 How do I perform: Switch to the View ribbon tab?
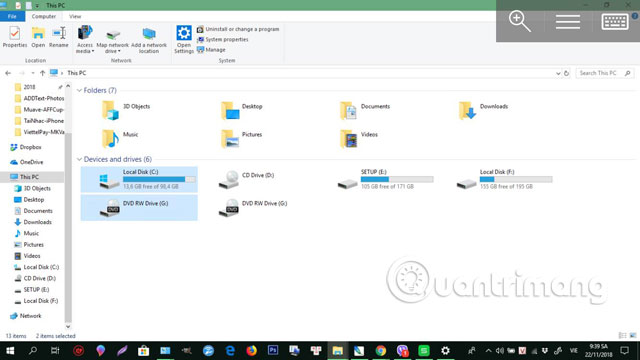pyautogui.click(x=75, y=16)
